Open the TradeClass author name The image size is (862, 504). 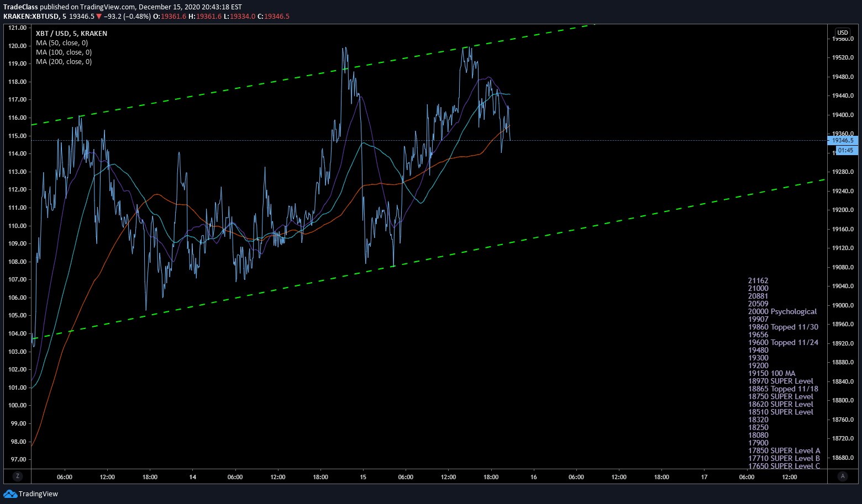(20, 7)
